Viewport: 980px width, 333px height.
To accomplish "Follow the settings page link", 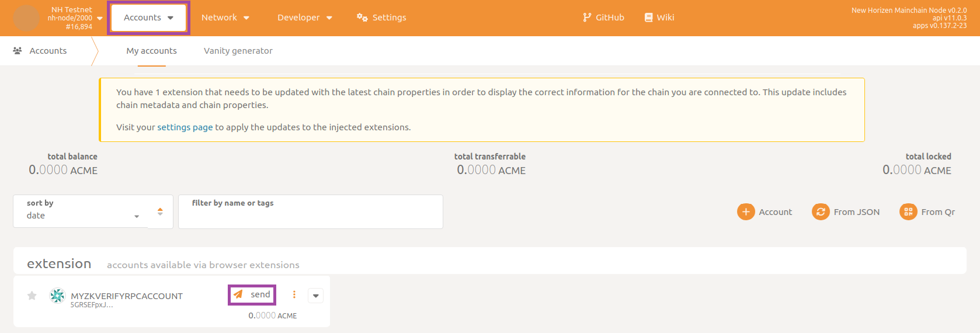I will point(185,127).
